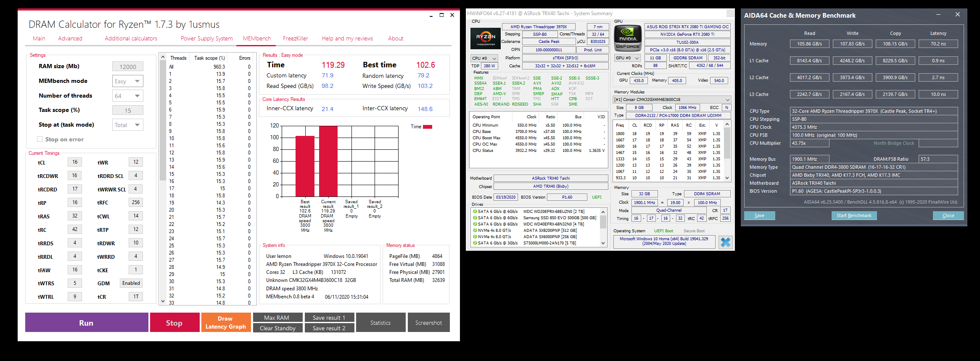Click the blue X close icon in HWiNFO summary

coord(726,242)
